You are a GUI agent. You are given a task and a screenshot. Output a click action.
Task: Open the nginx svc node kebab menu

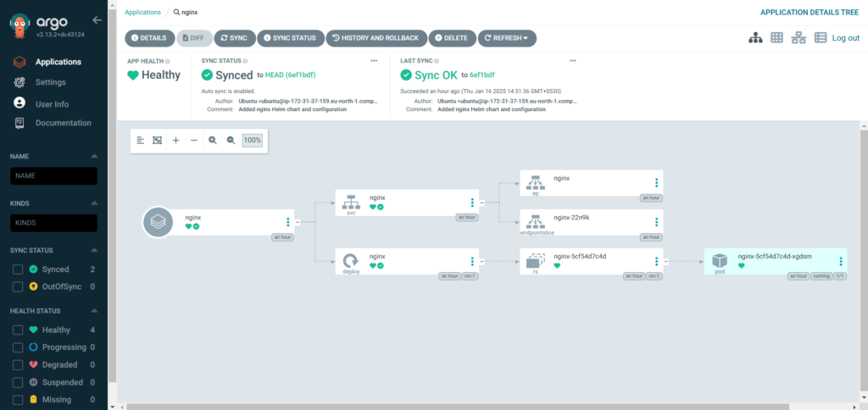tap(472, 202)
